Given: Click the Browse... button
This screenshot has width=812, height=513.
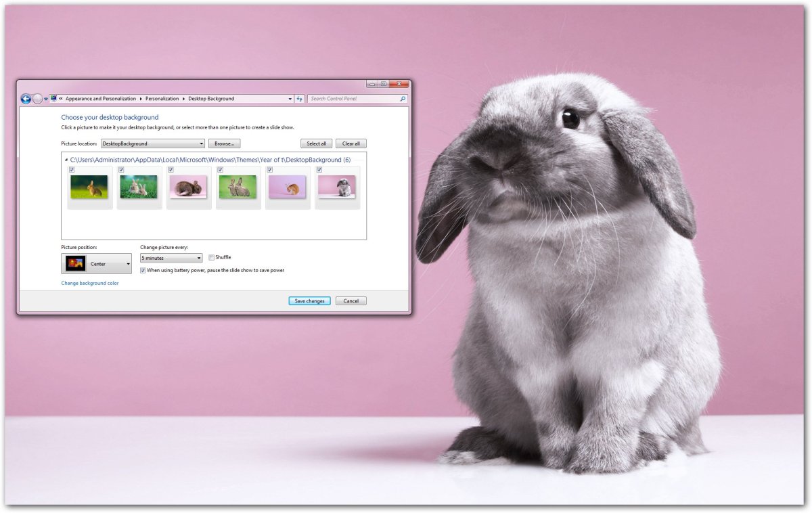Looking at the screenshot, I should [225, 143].
